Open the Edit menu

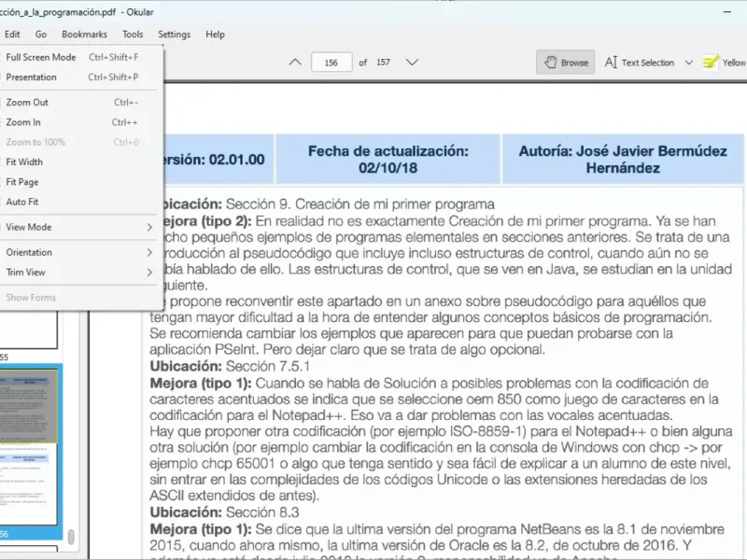[x=12, y=35]
